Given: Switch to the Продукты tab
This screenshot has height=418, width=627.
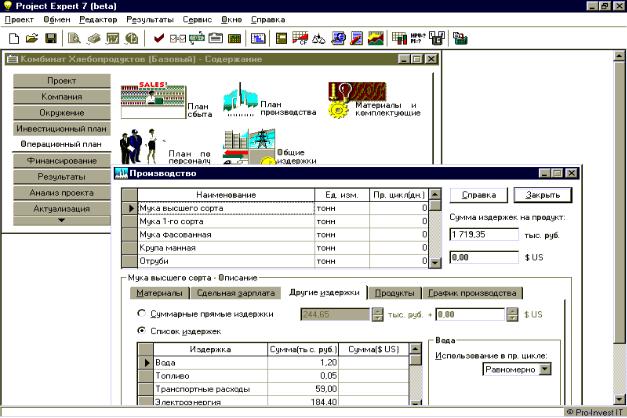Looking at the screenshot, I should (394, 293).
